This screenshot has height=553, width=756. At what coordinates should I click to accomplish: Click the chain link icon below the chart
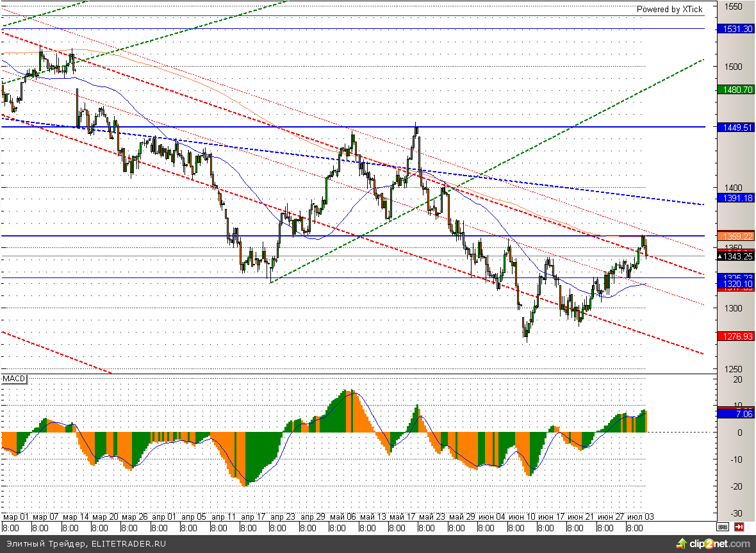[x=723, y=527]
